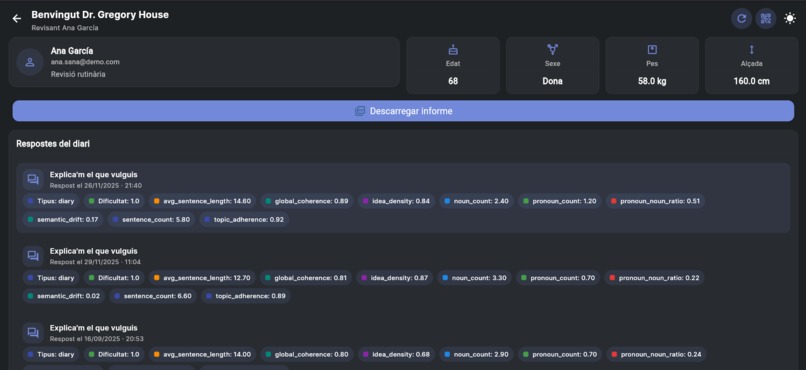This screenshot has height=370, width=806.
Task: Click the refresh icon in header
Action: (741, 19)
